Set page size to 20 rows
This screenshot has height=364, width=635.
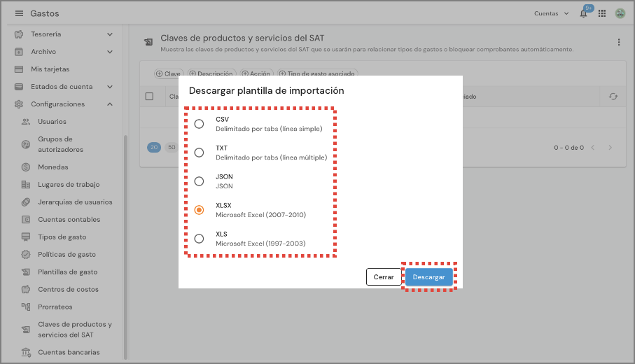[154, 148]
